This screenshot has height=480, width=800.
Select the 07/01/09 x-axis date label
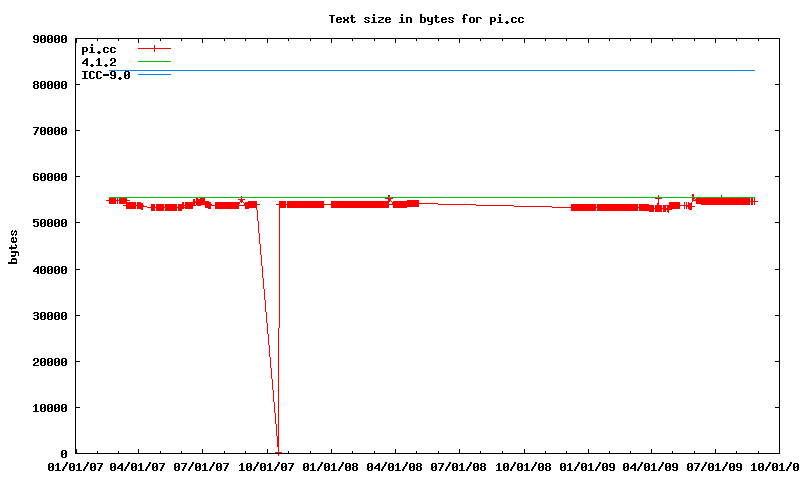(715, 466)
